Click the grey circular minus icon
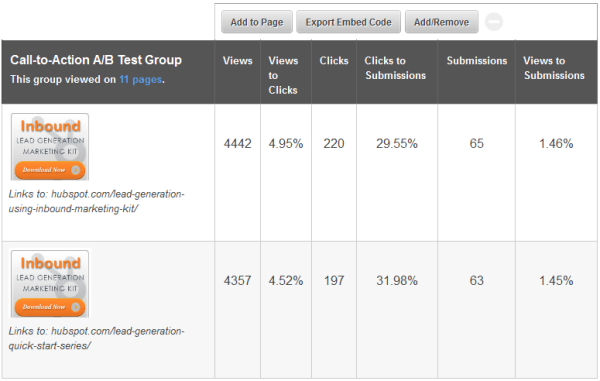 (494, 22)
